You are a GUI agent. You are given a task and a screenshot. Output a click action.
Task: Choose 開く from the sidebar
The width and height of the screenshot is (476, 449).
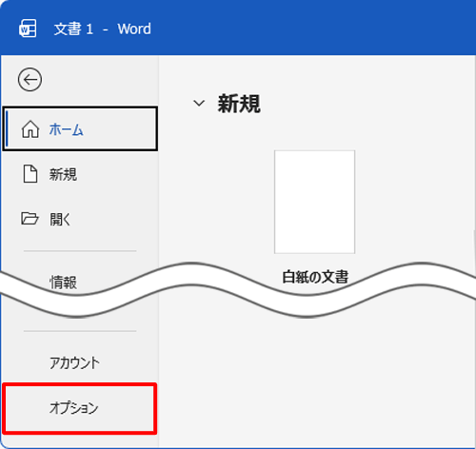pos(80,219)
